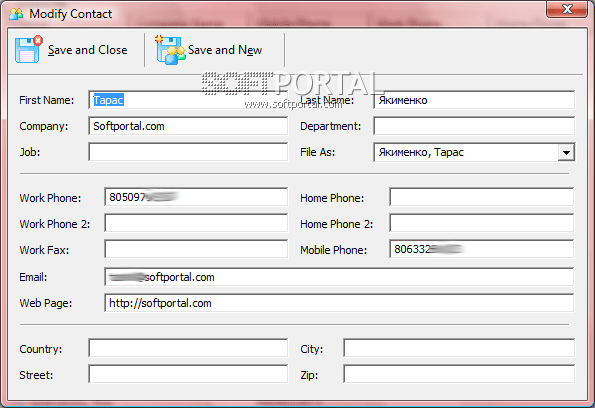595x408 pixels.
Task: Click the empty Job field
Action: click(188, 152)
